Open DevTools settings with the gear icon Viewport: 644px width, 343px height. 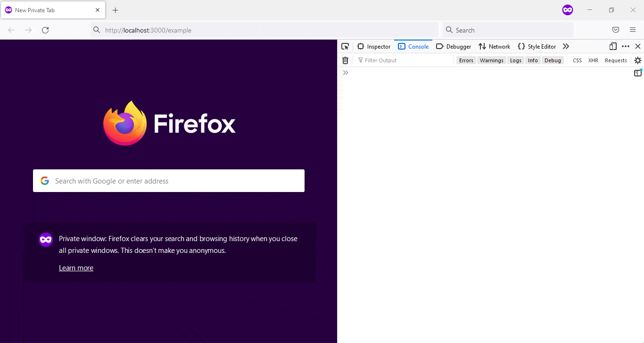(638, 60)
